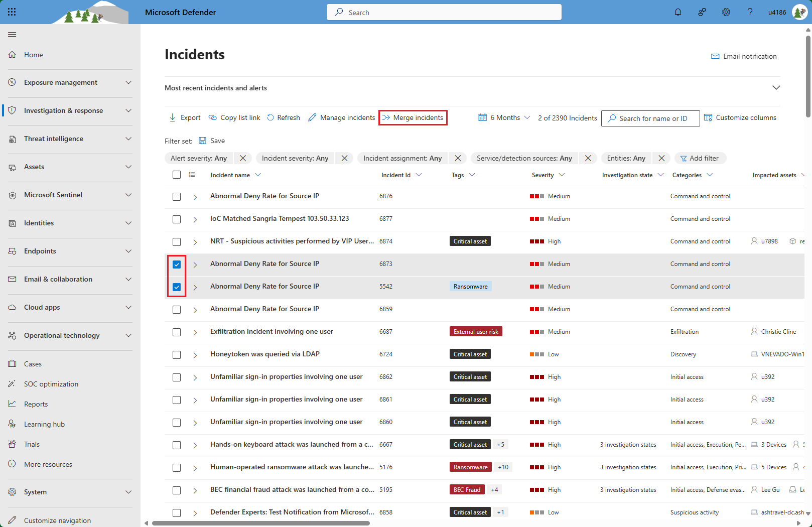Select checkbox for IoC Matched Sangria Tempest incident
Screen dimensions: 812x527
click(177, 219)
